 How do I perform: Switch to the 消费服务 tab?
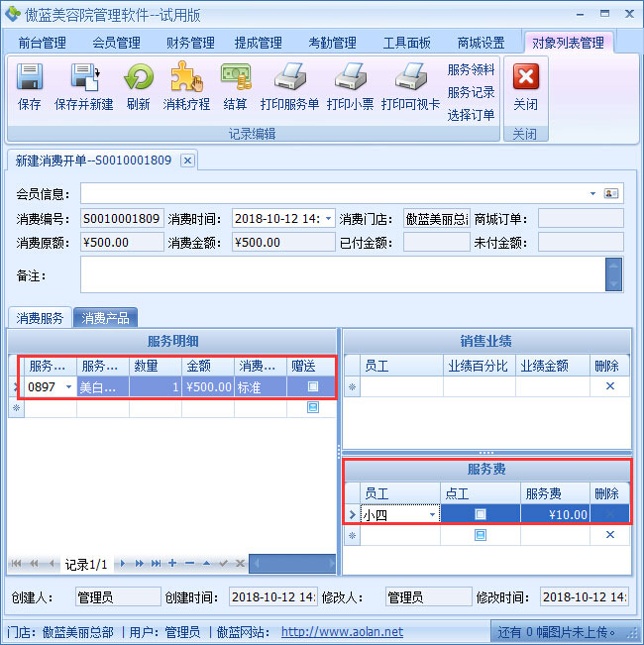click(x=40, y=318)
